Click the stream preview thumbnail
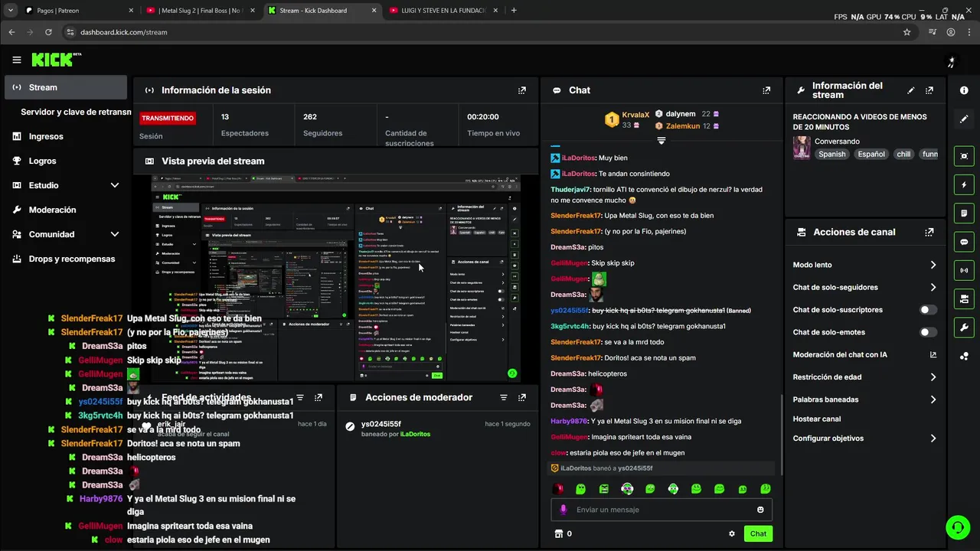This screenshot has width=980, height=551. [336, 279]
